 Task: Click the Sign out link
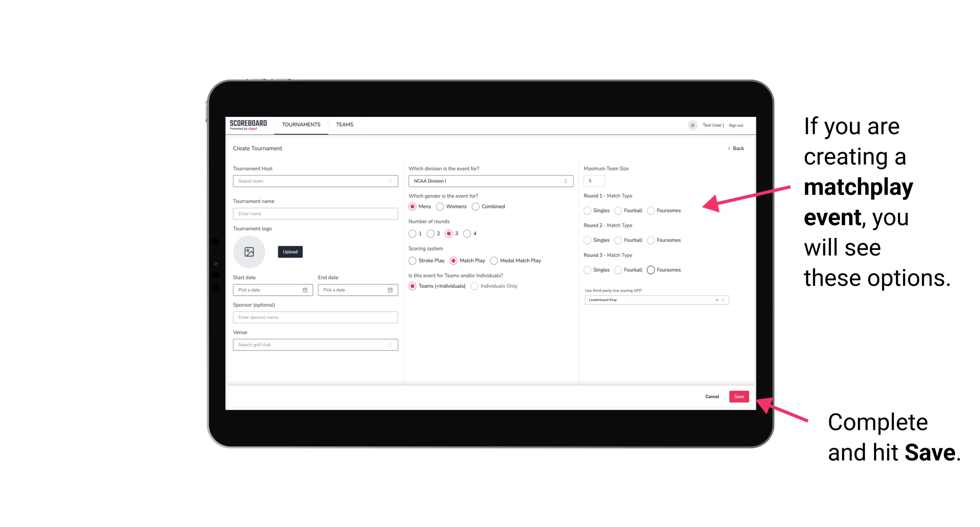tap(736, 125)
